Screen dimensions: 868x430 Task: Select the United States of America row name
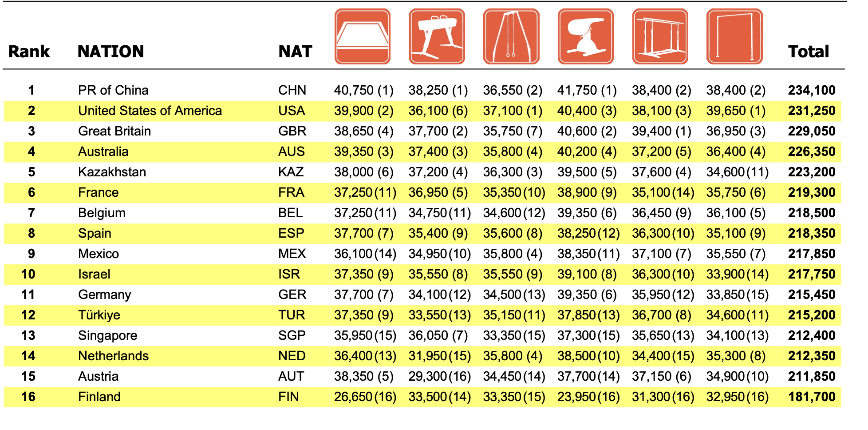pos(150,111)
